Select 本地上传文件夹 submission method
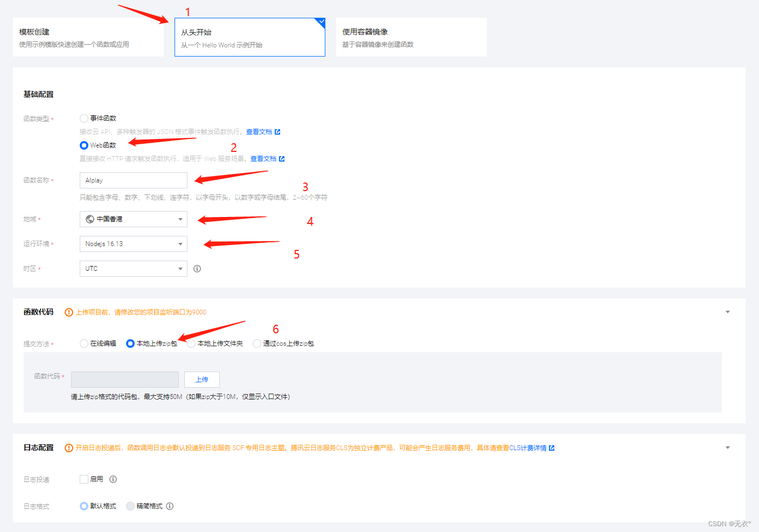Screen dimensions: 759x532 pos(191,344)
